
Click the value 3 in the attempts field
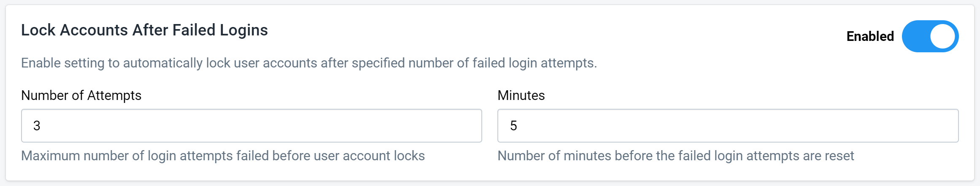click(x=37, y=126)
